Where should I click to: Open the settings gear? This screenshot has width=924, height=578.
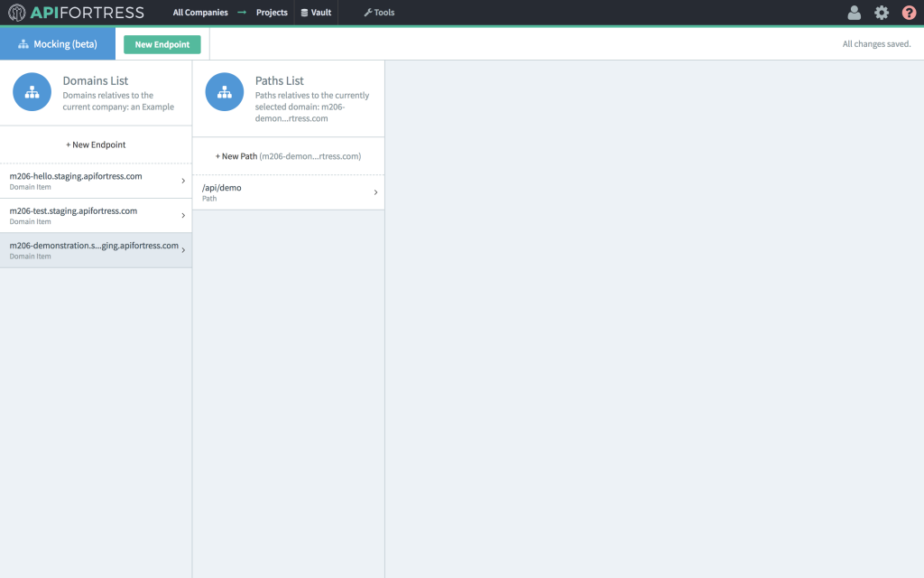(x=882, y=12)
